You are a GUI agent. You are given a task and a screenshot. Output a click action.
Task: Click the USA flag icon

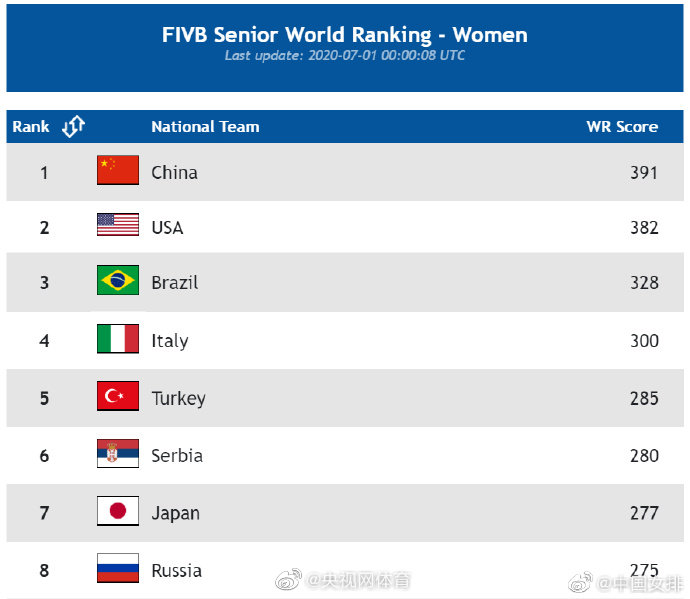coord(118,224)
